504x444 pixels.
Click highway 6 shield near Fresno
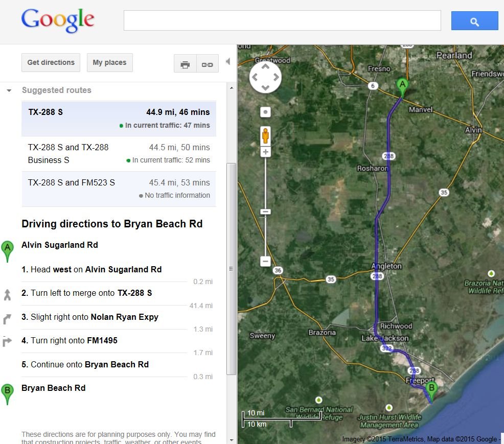click(x=373, y=86)
